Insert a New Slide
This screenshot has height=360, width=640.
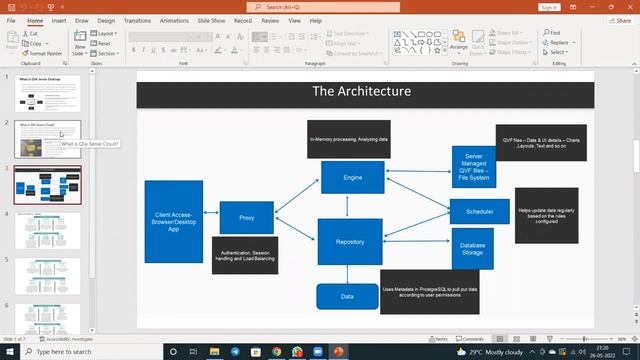pyautogui.click(x=80, y=43)
